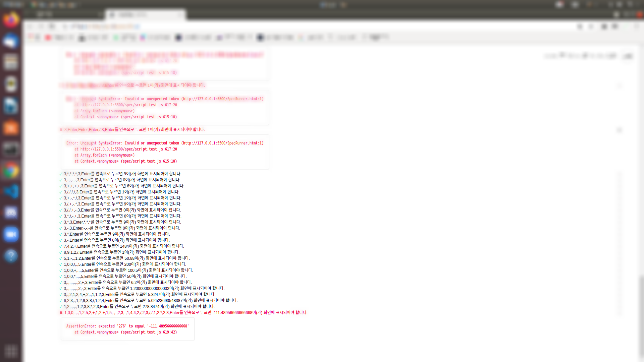Screen dimensions: 644x362
Task: Open Google Chrome icon in dock
Action: pos(11,171)
